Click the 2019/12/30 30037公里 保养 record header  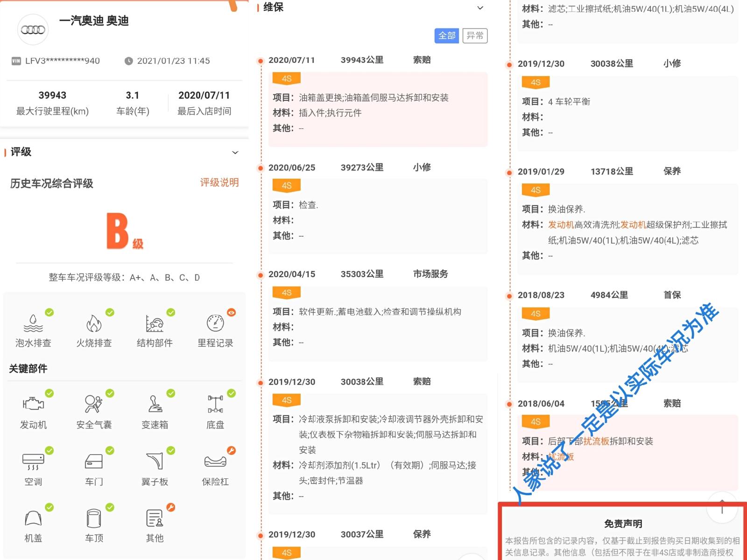tap(350, 534)
